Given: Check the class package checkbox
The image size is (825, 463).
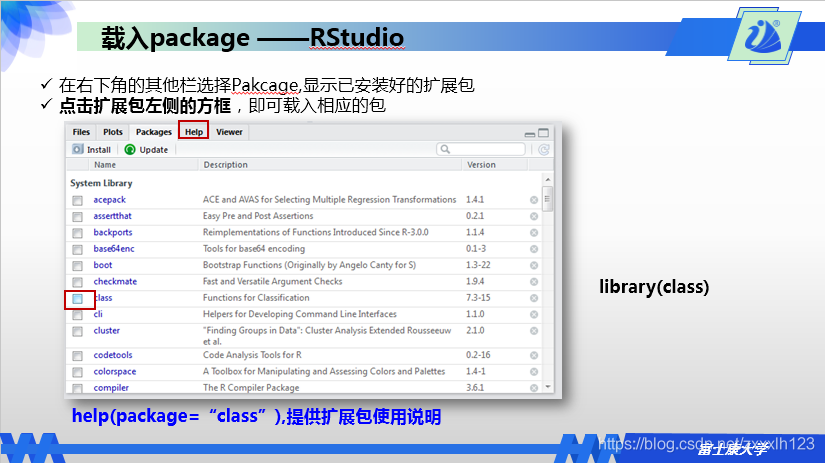Looking at the screenshot, I should pyautogui.click(x=77, y=299).
